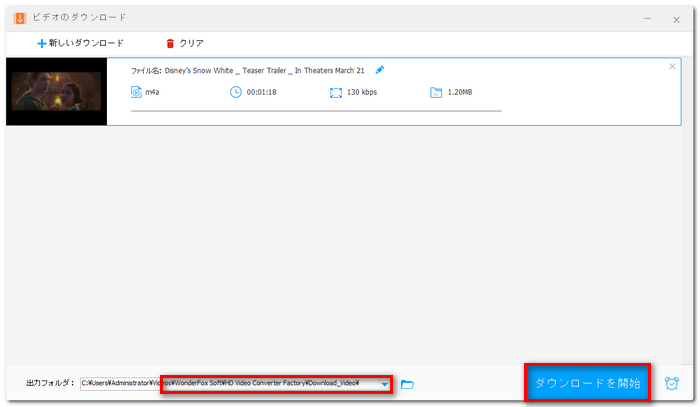Click the pencil icon to rename file
The image size is (700, 407).
click(x=379, y=70)
